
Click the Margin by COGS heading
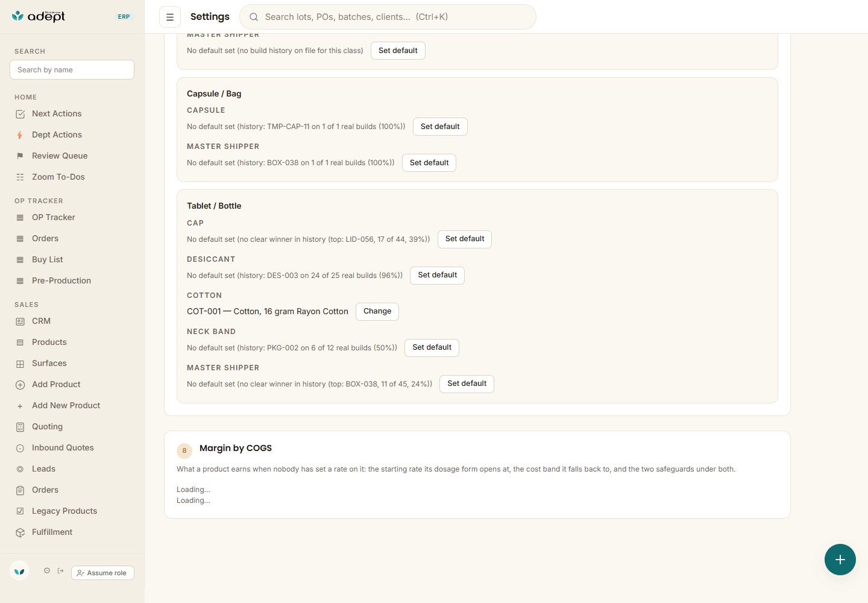236,448
